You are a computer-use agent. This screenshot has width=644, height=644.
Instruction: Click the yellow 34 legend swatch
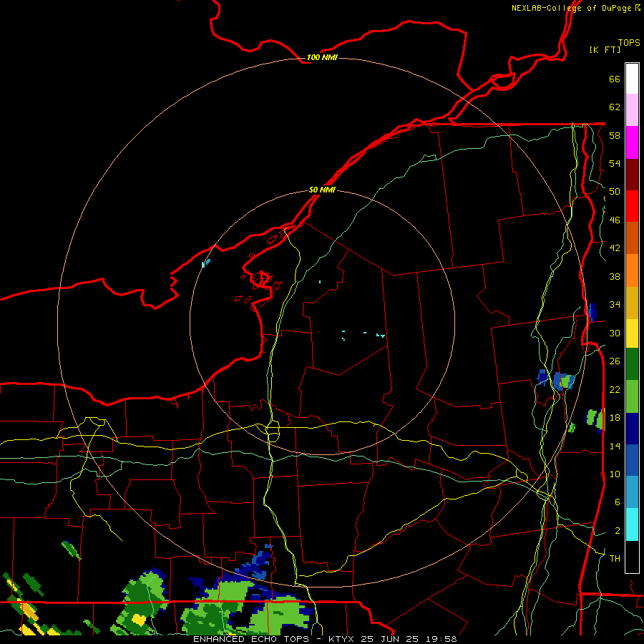pos(632,333)
